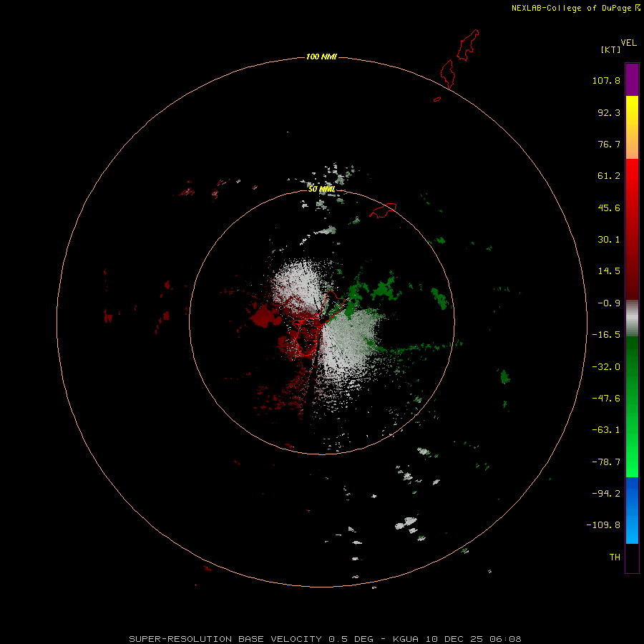Click the 61.2 value on velocity scale

pyautogui.click(x=609, y=176)
